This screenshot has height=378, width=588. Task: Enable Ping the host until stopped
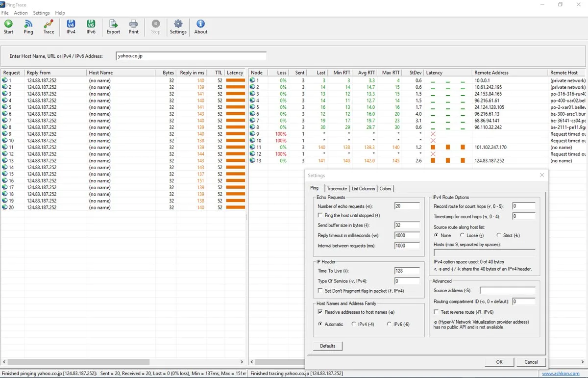pyautogui.click(x=320, y=216)
